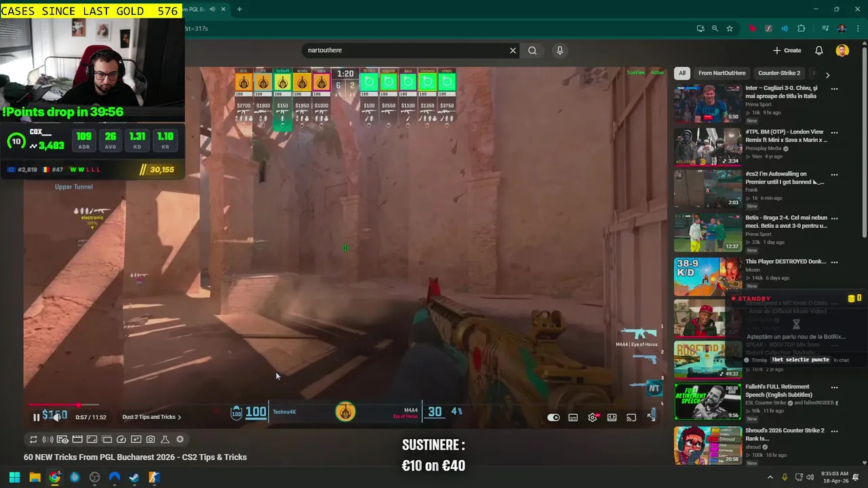Viewport: 868px width, 488px height.
Task: Open a new browser tab with plus
Action: click(239, 9)
